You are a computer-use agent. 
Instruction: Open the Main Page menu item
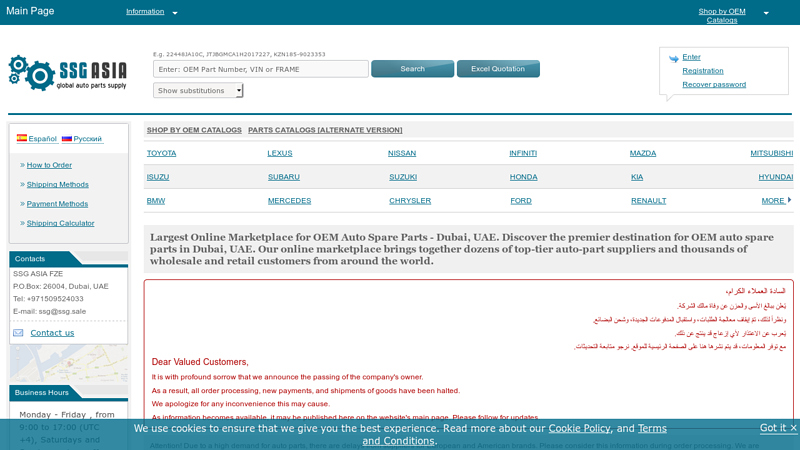click(30, 12)
